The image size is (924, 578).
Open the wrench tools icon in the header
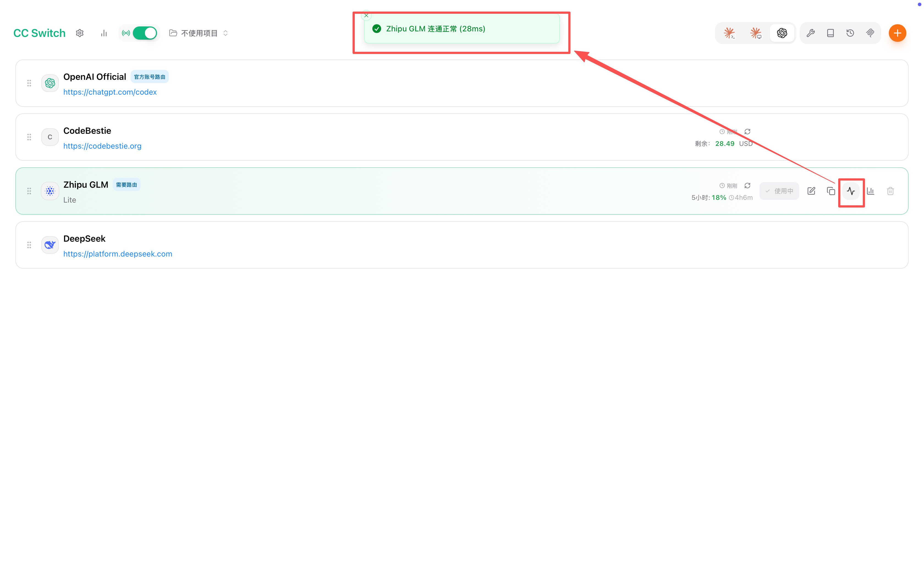[811, 33]
